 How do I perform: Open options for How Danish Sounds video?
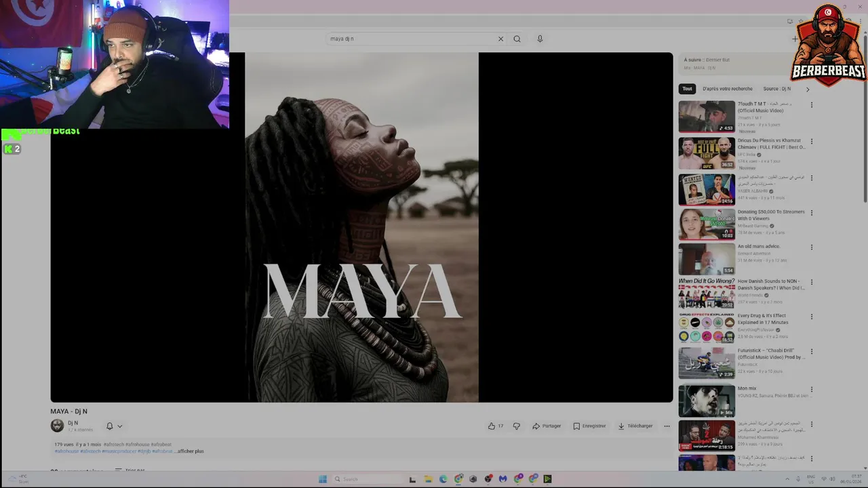(811, 282)
